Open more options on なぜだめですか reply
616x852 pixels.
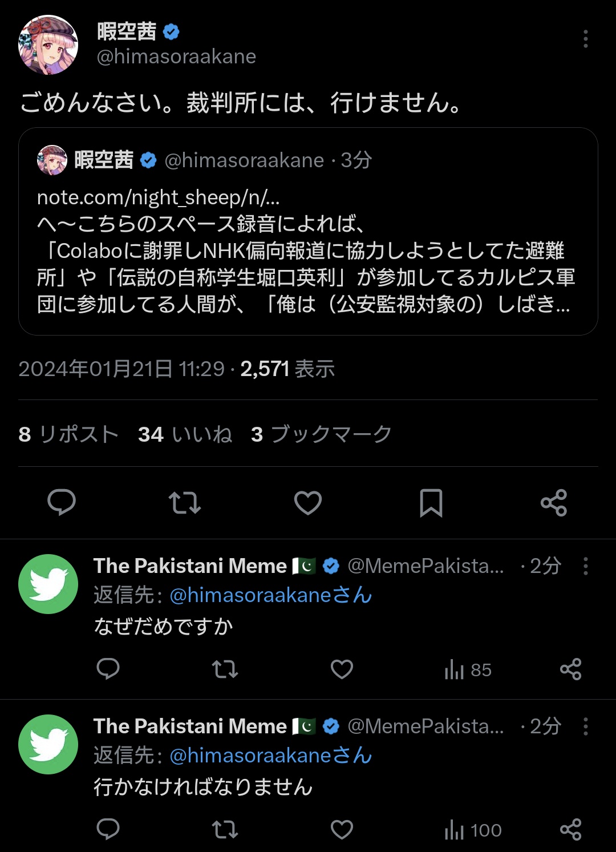[585, 566]
